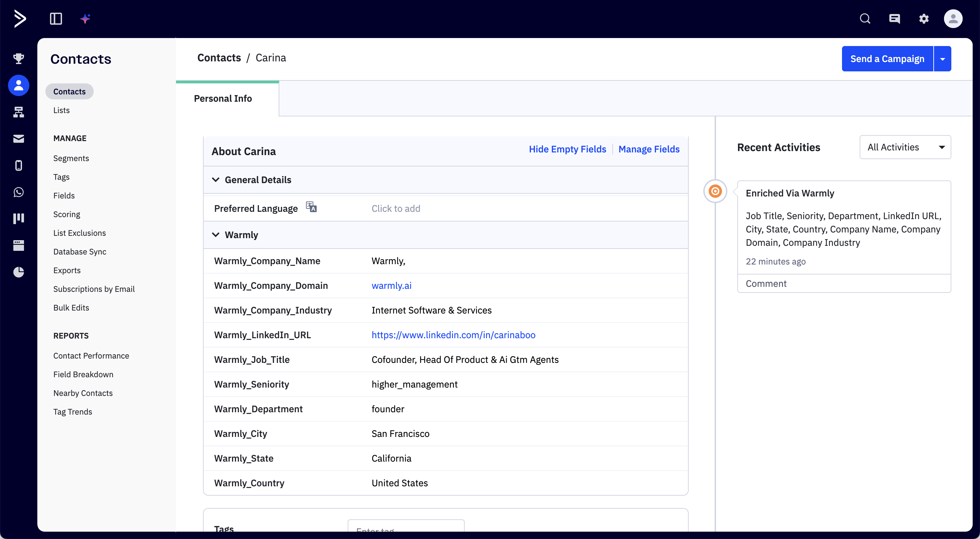
Task: Click the translate icon beside Preferred Language
Action: point(311,207)
